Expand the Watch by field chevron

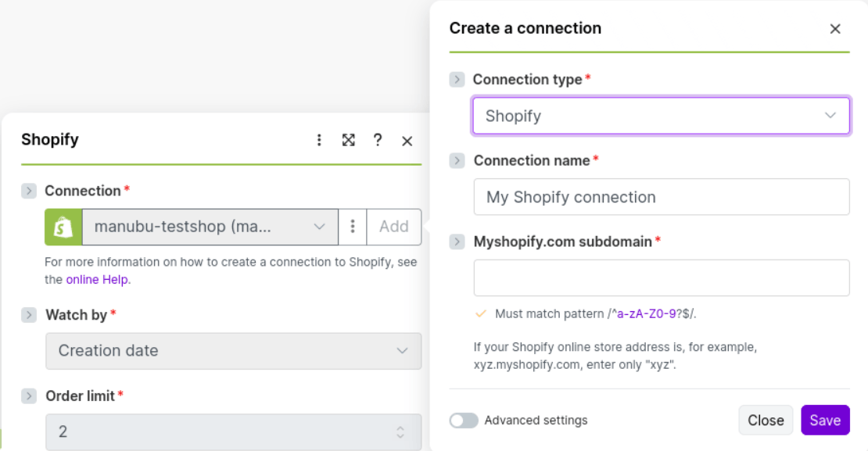[x=29, y=315]
